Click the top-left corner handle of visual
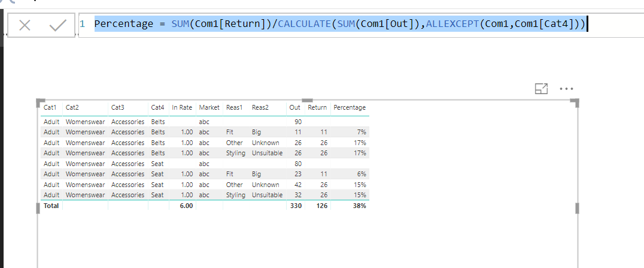 click(x=40, y=102)
